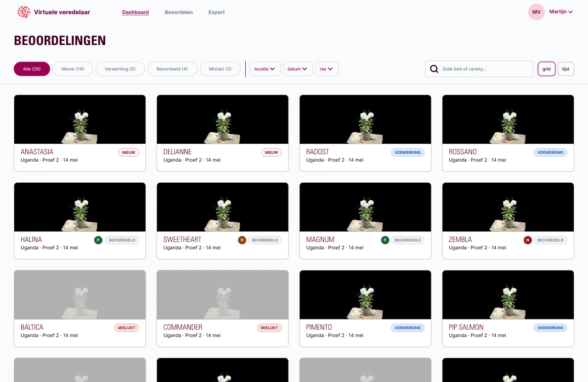Click the MAGNUM card title
Viewport: 588px width, 382px height.
point(320,239)
